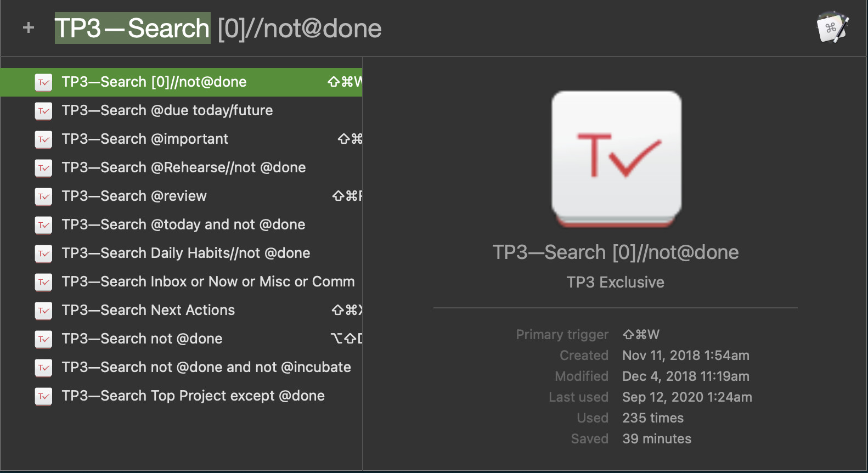Viewport: 868px width, 473px height.
Task: Select 'TP3—Search @due today/future' result
Action: 181,111
